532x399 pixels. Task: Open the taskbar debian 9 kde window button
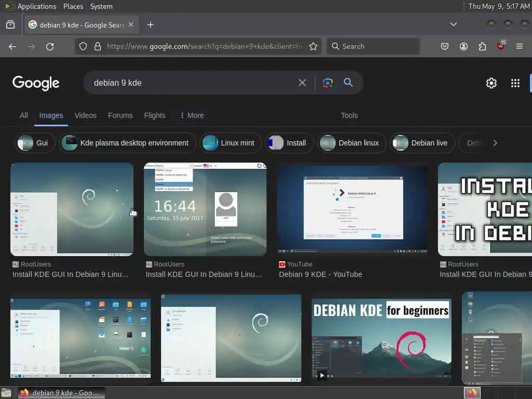tap(61, 393)
